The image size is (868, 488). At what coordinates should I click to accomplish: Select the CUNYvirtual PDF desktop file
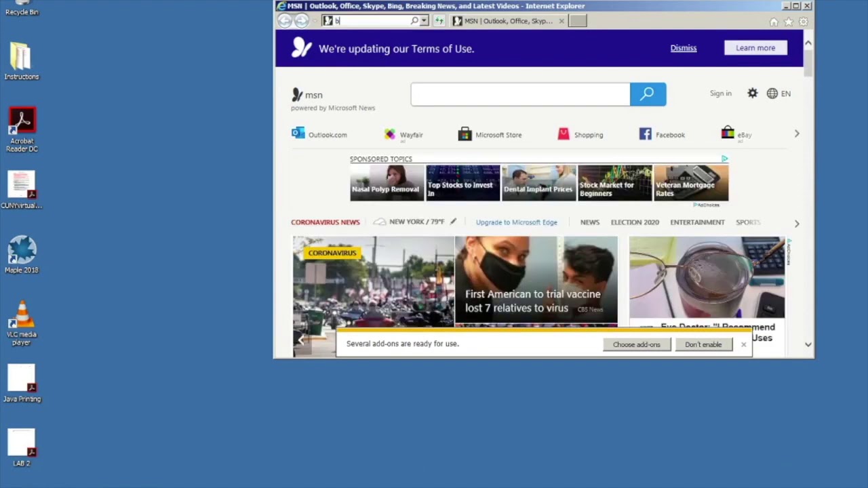pyautogui.click(x=22, y=190)
